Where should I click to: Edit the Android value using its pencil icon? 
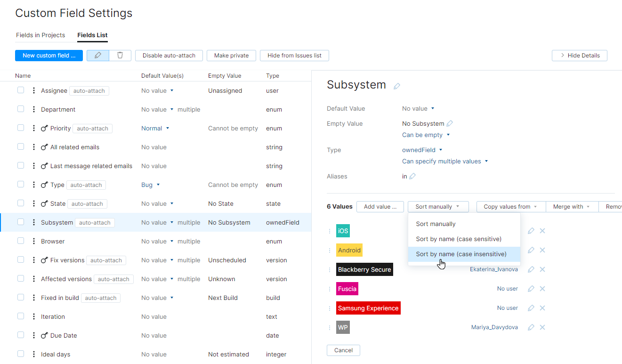tap(531, 250)
